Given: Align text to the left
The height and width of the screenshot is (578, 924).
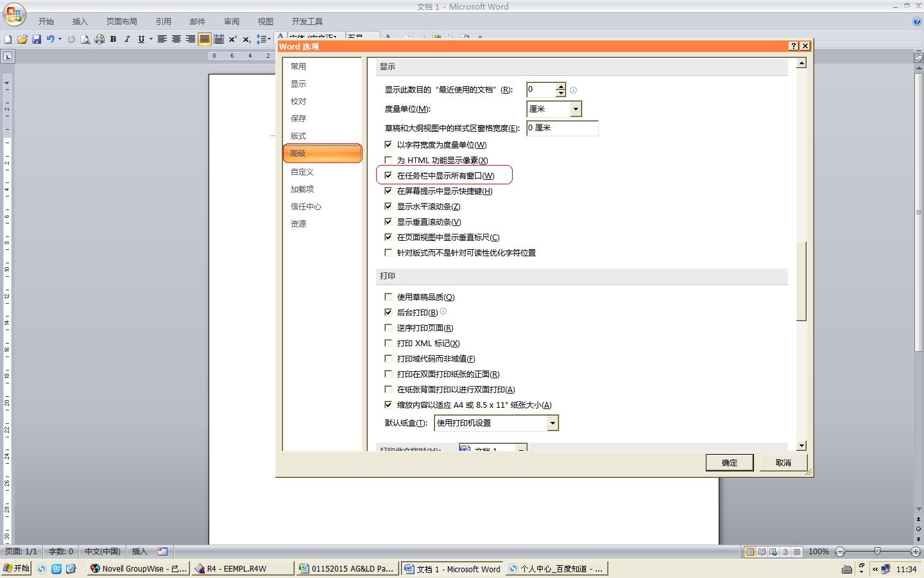Looking at the screenshot, I should [x=162, y=39].
